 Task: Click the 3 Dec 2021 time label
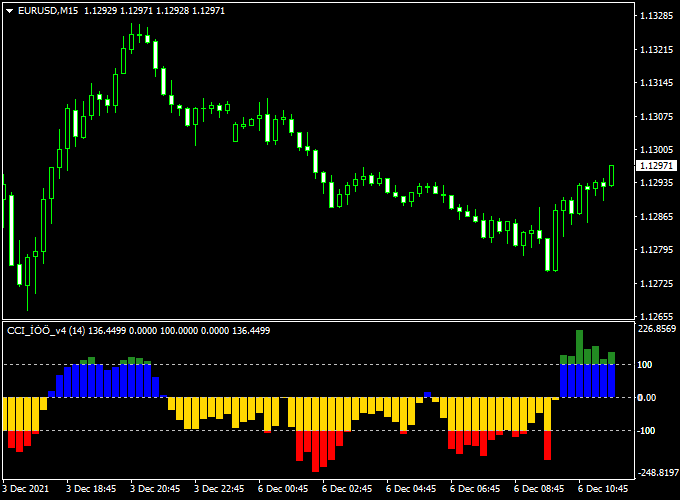coord(26,489)
